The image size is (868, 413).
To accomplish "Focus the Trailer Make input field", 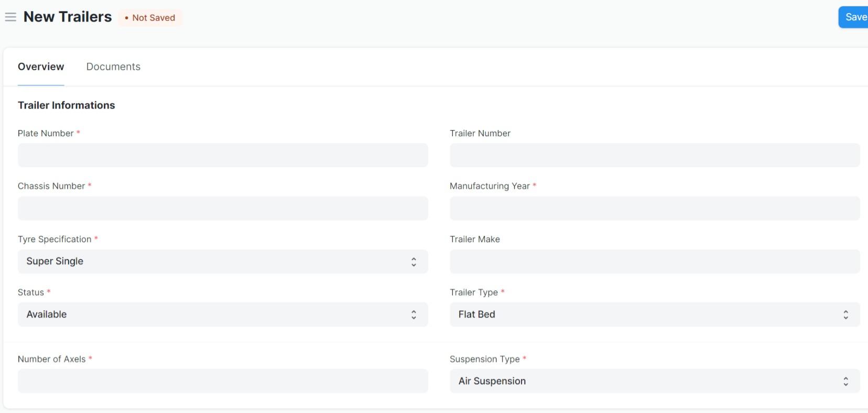I will click(x=655, y=262).
